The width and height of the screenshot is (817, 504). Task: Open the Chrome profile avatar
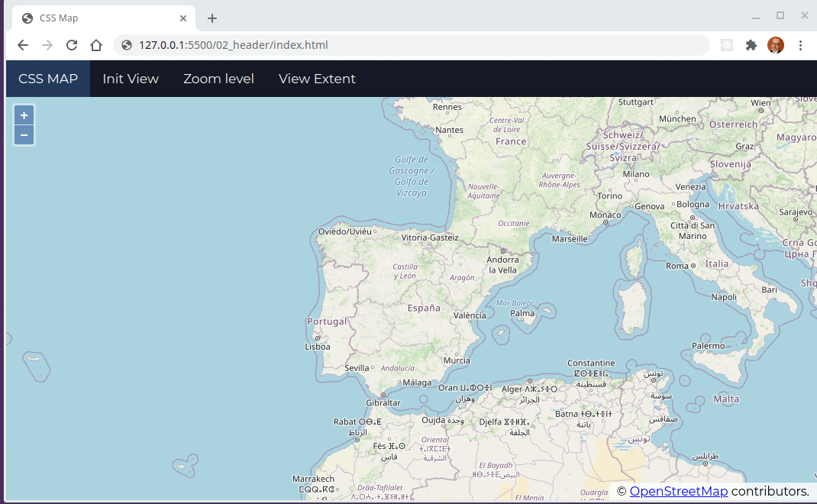775,45
